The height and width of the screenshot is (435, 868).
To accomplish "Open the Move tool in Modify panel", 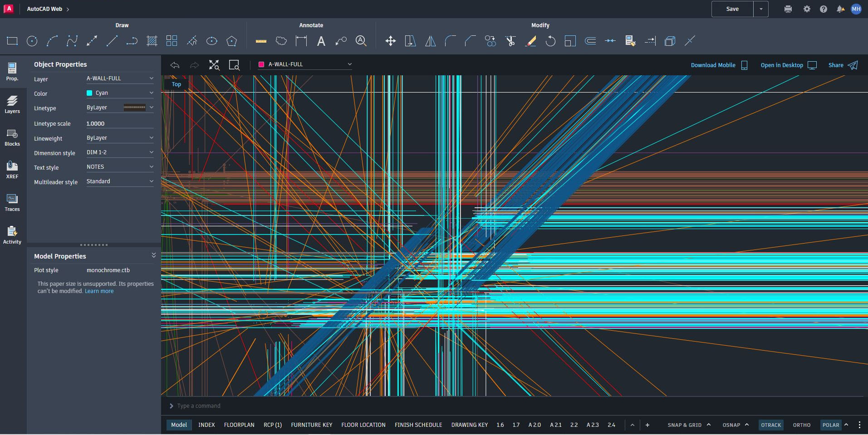I will point(390,41).
